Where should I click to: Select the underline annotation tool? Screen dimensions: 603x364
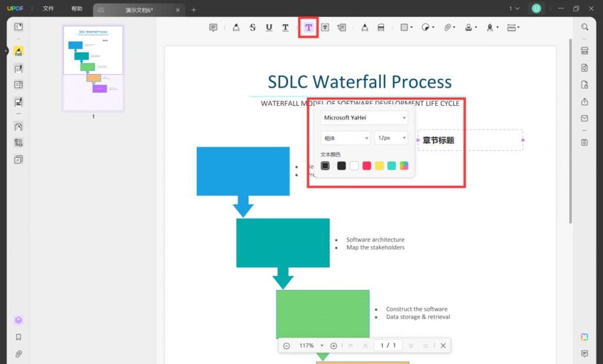(x=269, y=27)
